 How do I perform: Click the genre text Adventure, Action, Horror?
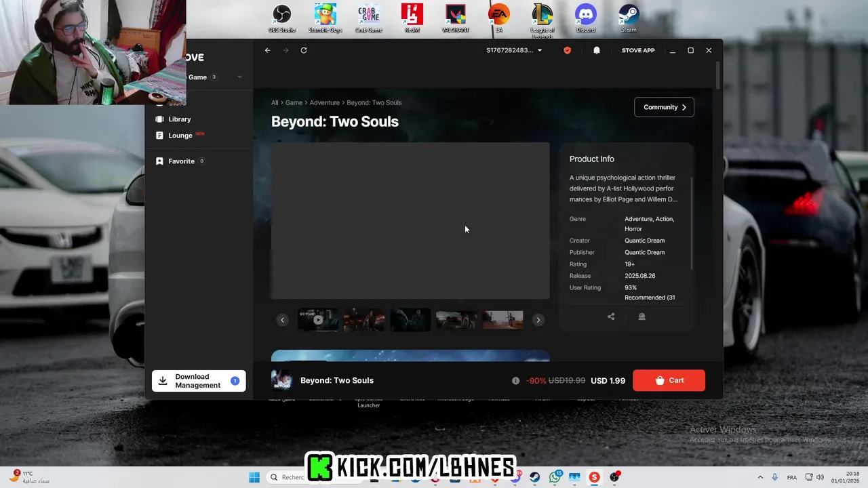point(649,224)
